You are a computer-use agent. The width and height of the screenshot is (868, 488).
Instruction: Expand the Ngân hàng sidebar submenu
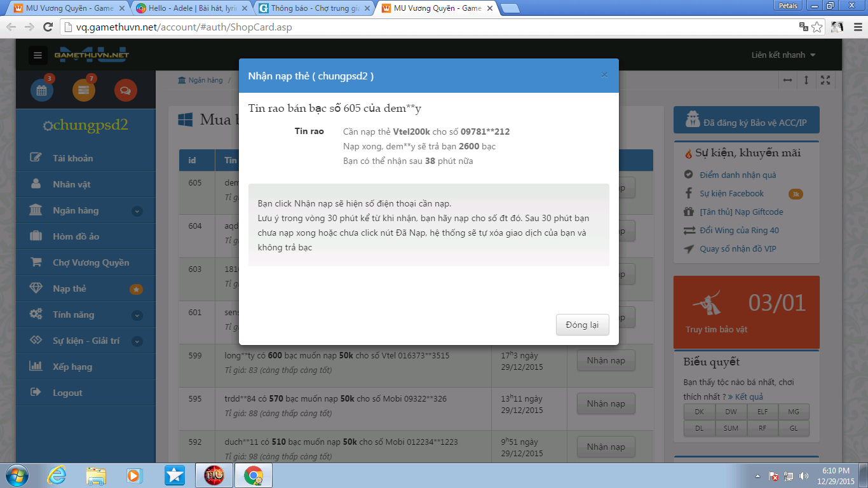[137, 211]
